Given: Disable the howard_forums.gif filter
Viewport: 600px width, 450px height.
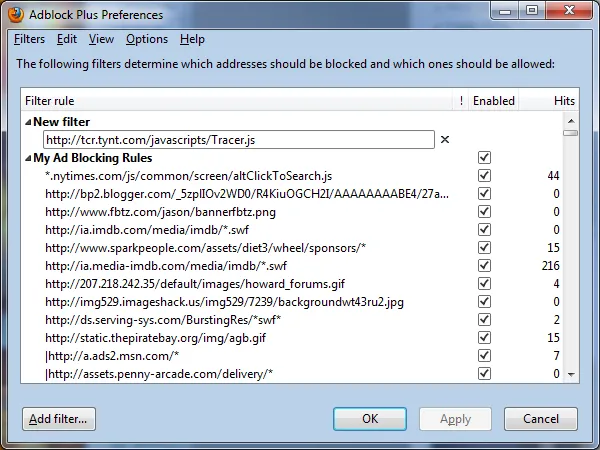Looking at the screenshot, I should click(x=484, y=284).
